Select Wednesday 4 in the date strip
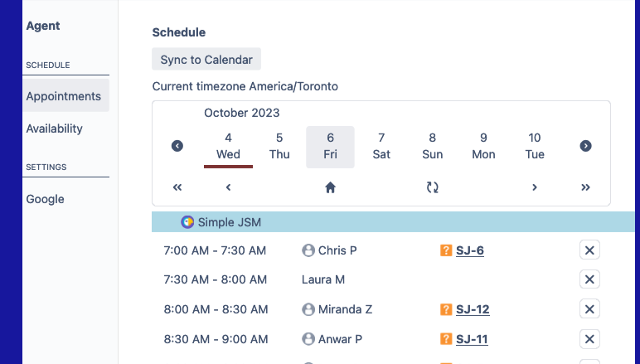This screenshot has width=640, height=364. pos(228,146)
